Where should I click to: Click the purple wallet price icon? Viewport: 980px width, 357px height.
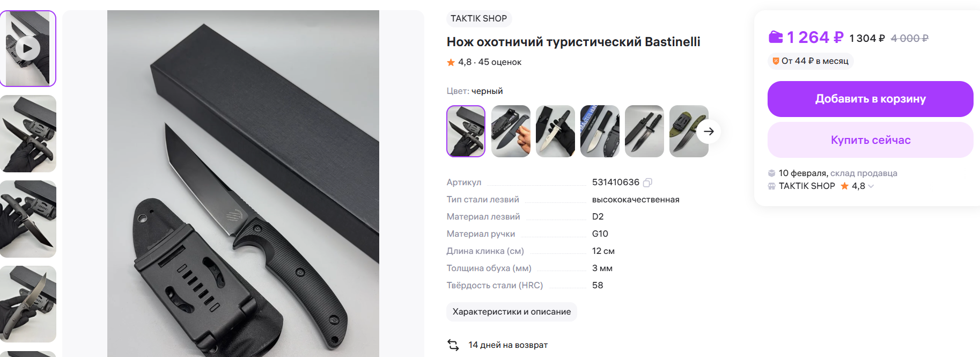(776, 37)
